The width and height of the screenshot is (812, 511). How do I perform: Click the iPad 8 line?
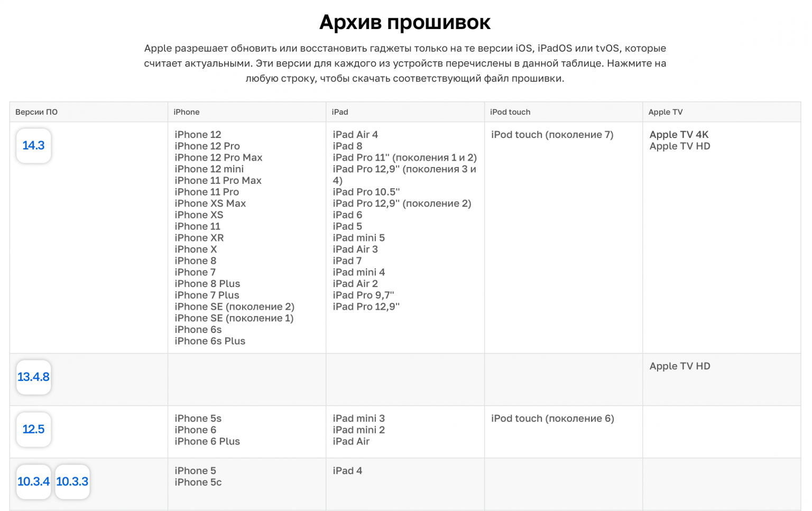(x=347, y=146)
